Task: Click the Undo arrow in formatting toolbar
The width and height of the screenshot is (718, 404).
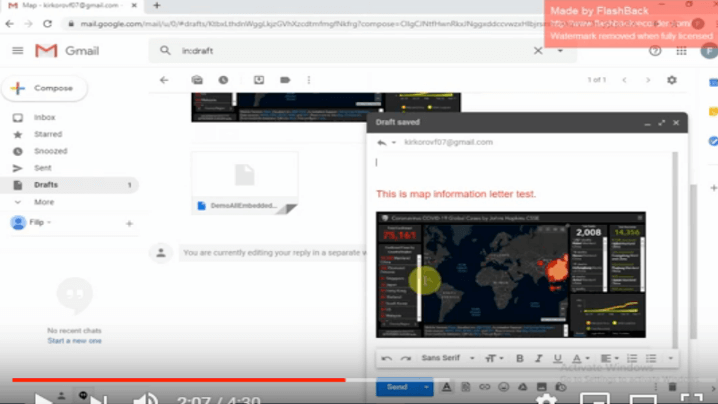Action: point(386,359)
